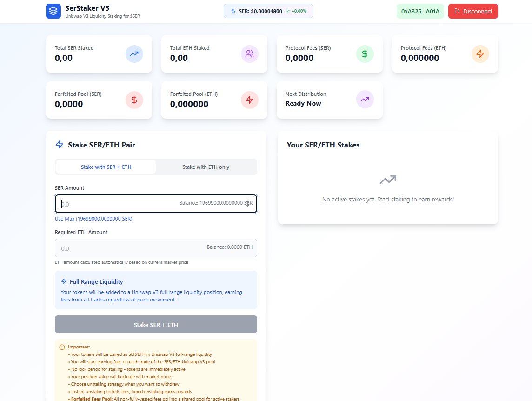The image size is (532, 401).
Task: Click the Disconnect button
Action: (x=473, y=11)
